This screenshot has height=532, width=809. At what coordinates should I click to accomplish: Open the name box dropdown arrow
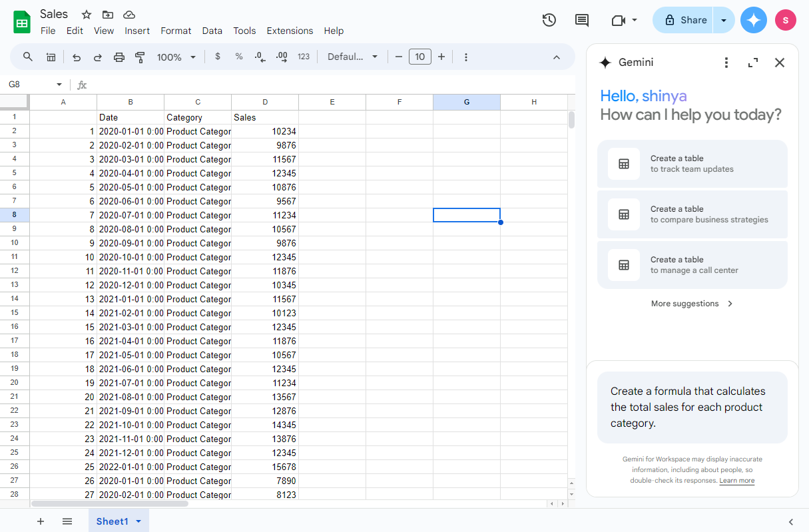[x=59, y=85]
